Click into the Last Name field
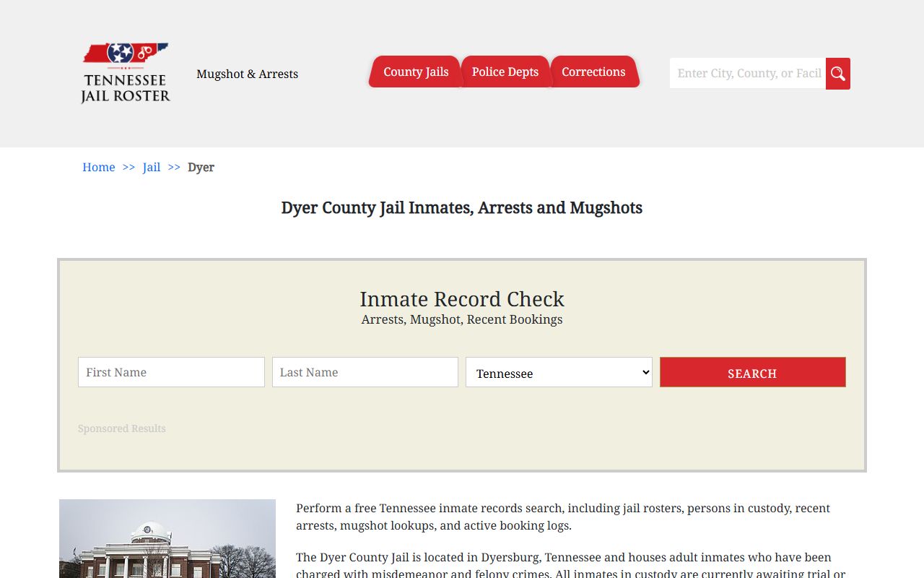Screen dimensions: 924x578 pos(365,372)
